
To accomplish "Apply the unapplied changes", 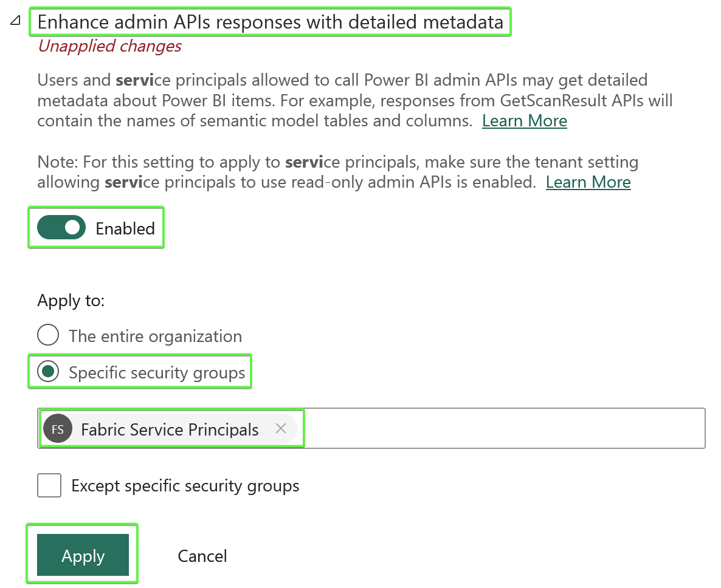I will coord(83,555).
